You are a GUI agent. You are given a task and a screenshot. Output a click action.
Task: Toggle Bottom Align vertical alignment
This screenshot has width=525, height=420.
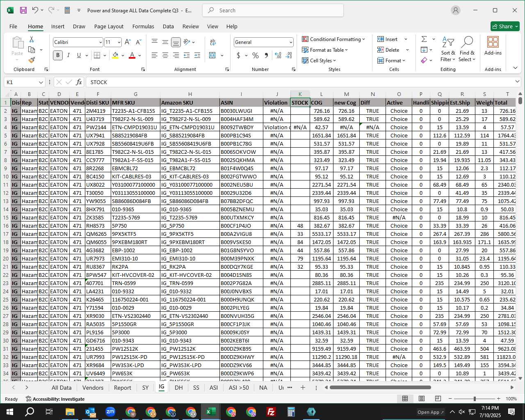[176, 42]
